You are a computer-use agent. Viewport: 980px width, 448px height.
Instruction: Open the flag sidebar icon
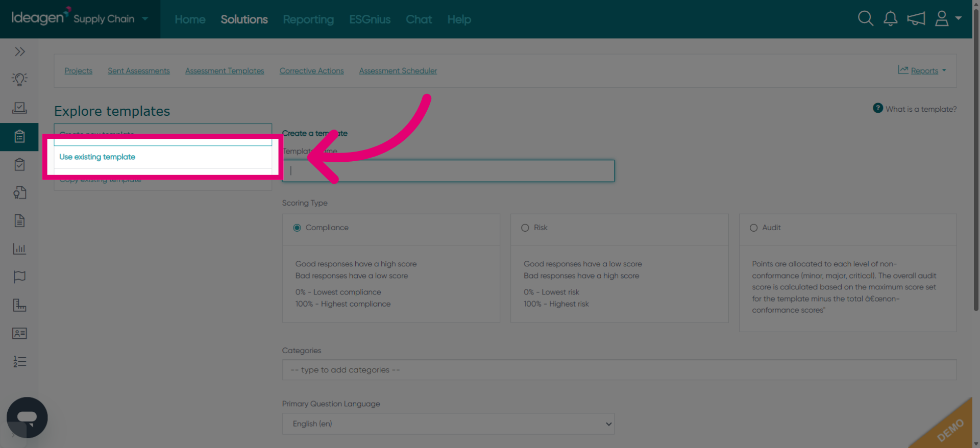click(19, 277)
